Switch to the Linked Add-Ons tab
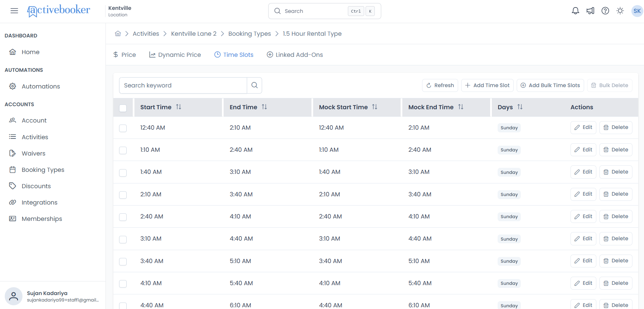Screen dimensions: 644x309 294,55
